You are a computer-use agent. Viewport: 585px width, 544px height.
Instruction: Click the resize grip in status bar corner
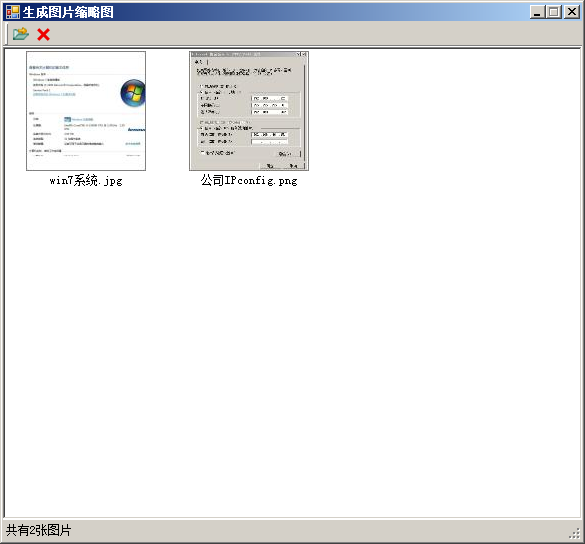[575, 534]
